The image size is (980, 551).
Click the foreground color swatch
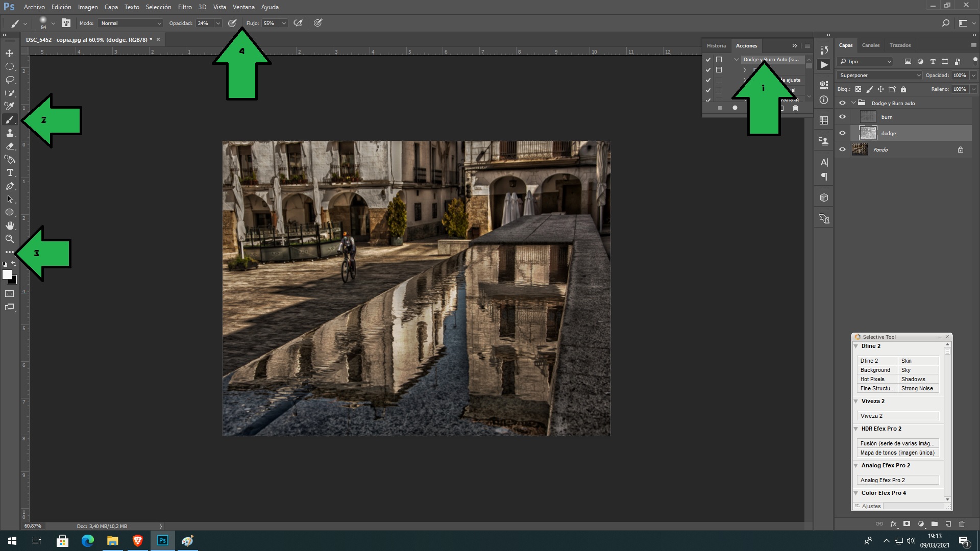(8, 274)
